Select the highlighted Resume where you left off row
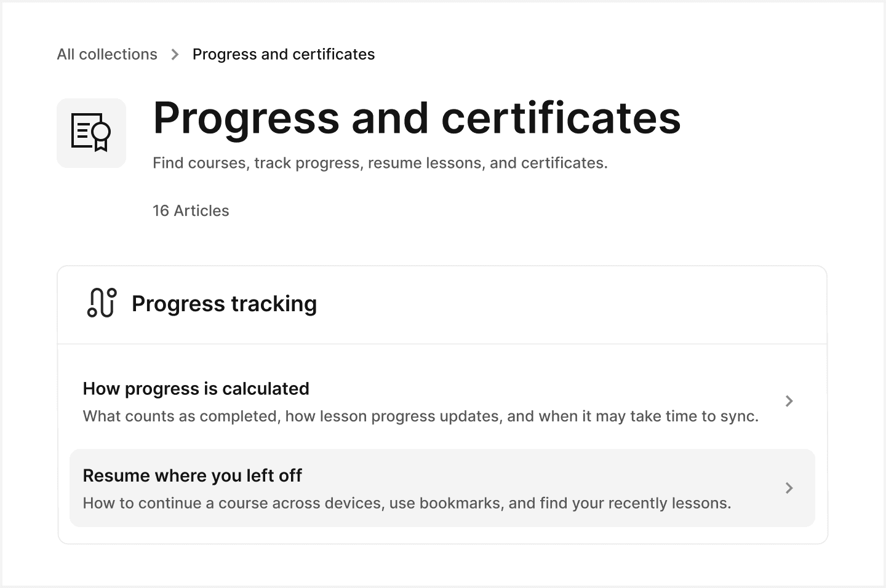 [x=431, y=488]
